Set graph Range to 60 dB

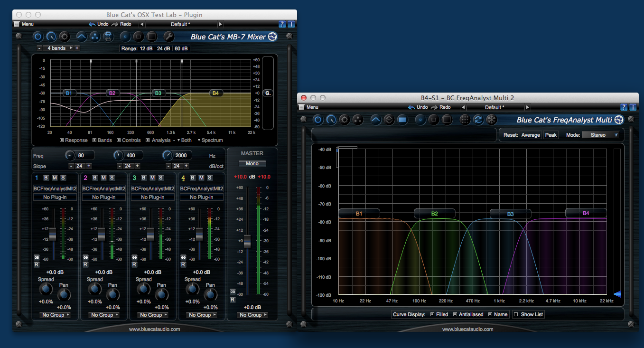click(x=181, y=48)
